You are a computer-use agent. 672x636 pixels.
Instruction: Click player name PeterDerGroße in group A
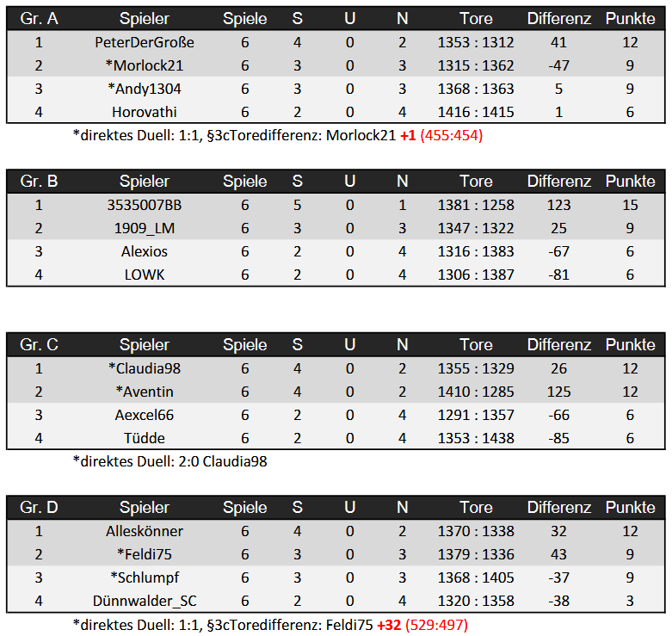coord(145,42)
